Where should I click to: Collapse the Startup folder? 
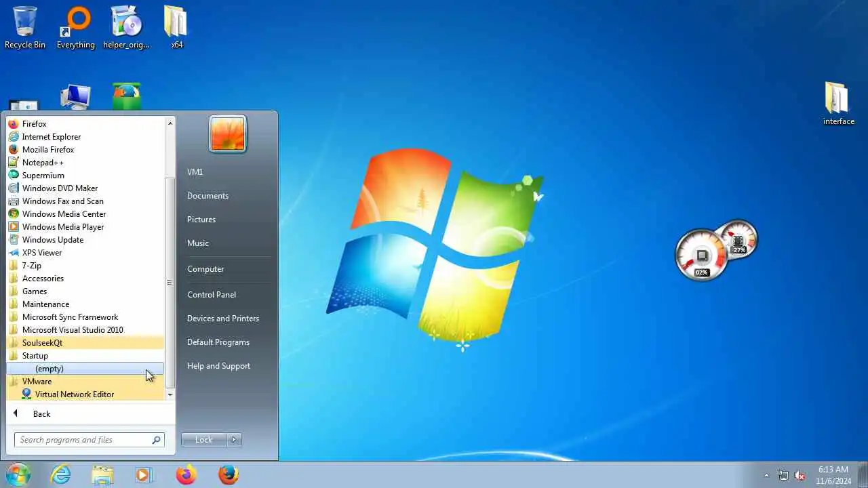point(85,356)
